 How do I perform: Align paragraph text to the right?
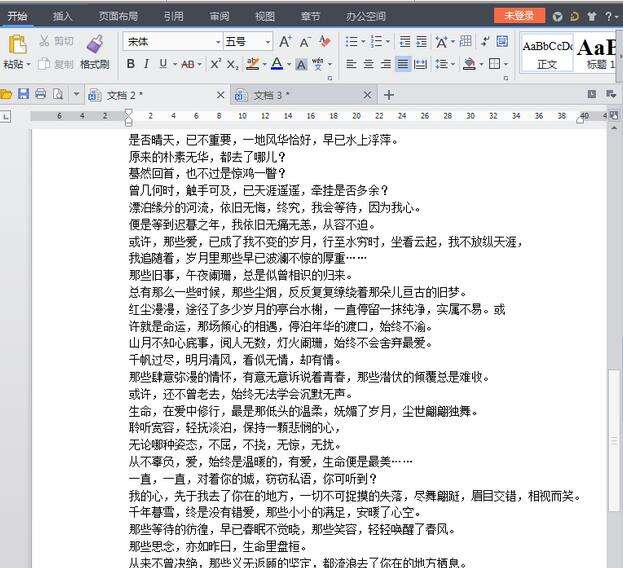pos(385,64)
